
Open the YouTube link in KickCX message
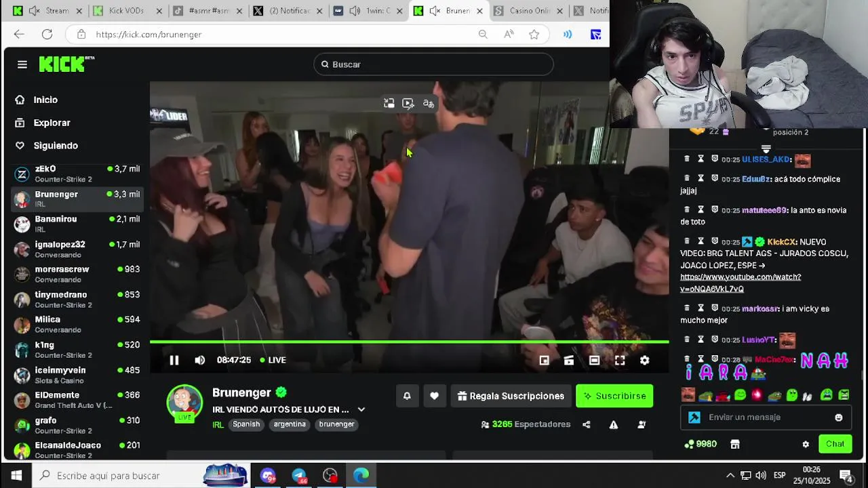coord(740,283)
